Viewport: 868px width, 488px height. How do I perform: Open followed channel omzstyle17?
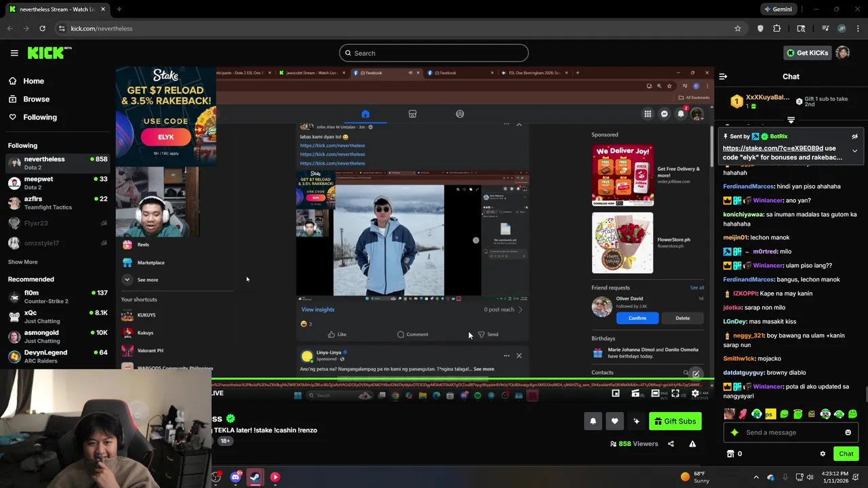pyautogui.click(x=58, y=243)
